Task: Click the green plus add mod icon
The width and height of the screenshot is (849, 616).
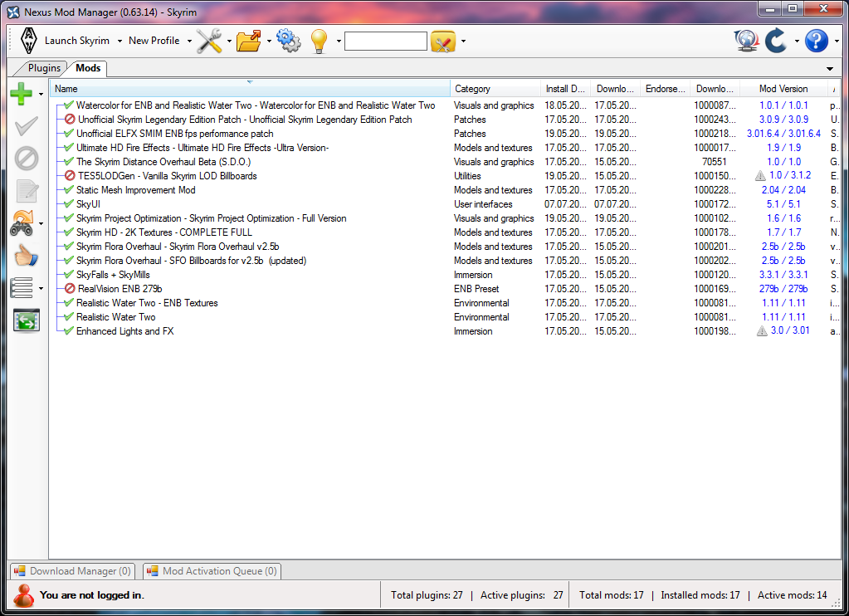Action: click(x=21, y=94)
